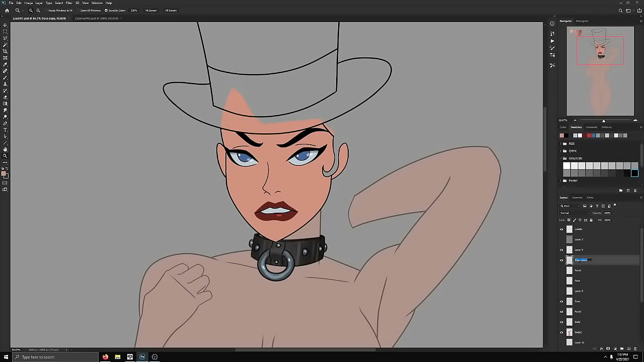The height and width of the screenshot is (362, 644).
Task: Click the Home icon in options bar
Action: click(x=7, y=11)
